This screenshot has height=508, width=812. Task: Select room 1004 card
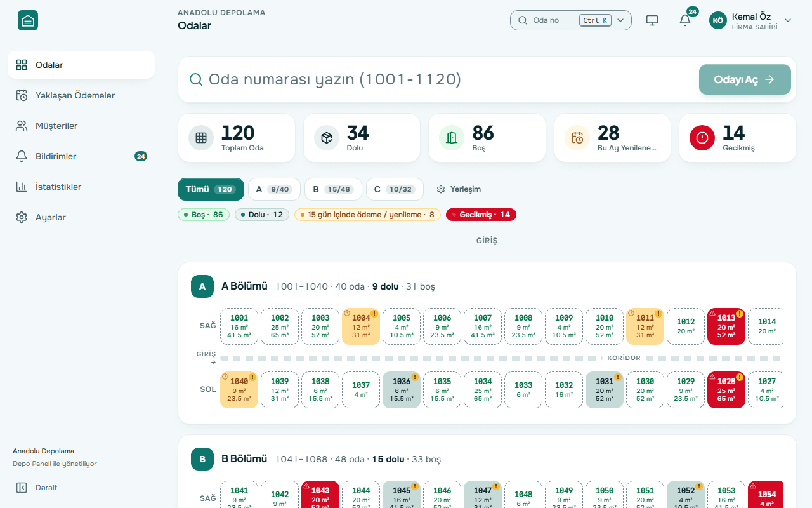(361, 326)
